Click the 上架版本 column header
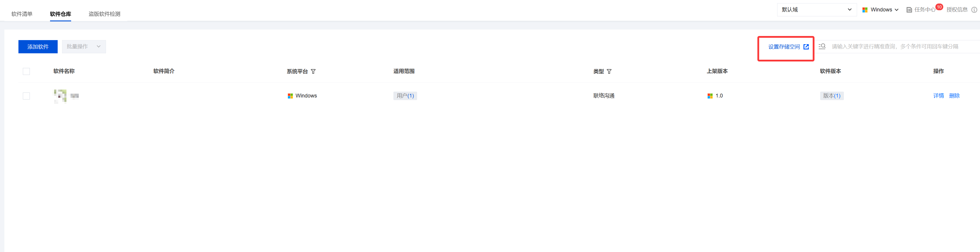980x252 pixels. pyautogui.click(x=717, y=71)
